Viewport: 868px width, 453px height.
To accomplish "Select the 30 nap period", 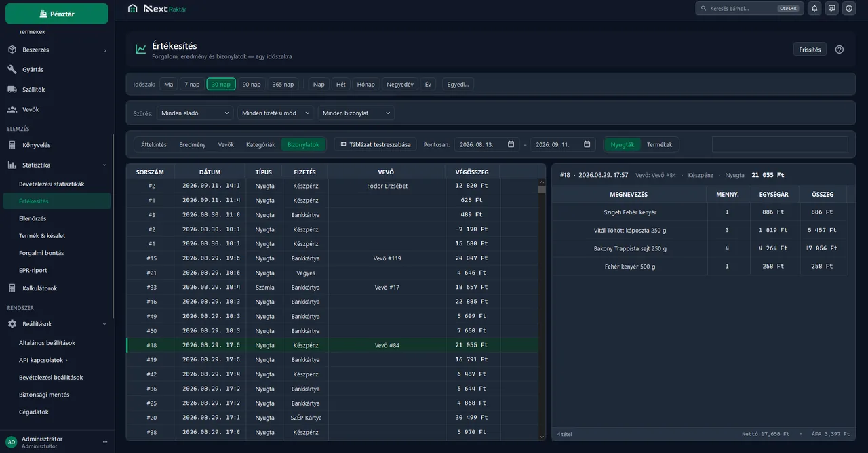I will [x=221, y=85].
